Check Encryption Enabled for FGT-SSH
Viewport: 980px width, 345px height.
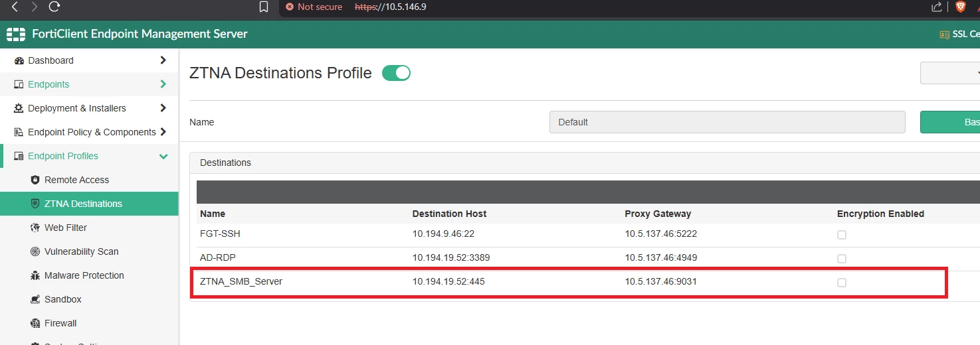point(842,235)
